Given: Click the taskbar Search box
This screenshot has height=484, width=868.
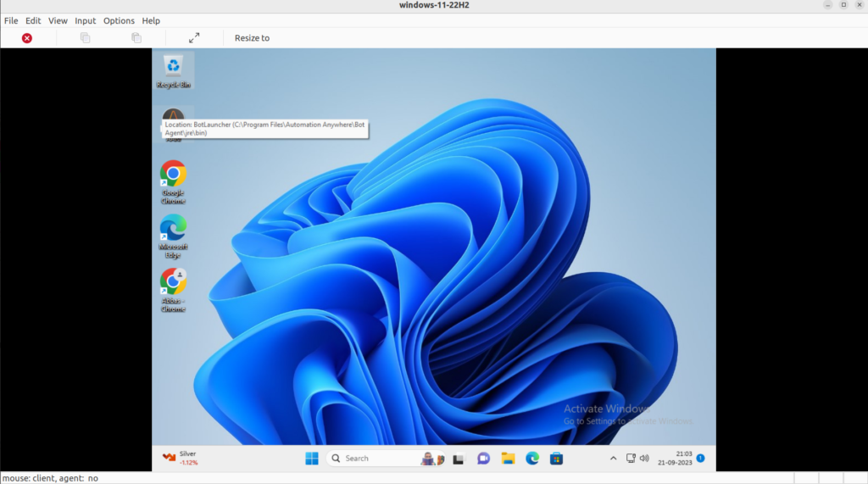Looking at the screenshot, I should (387, 459).
